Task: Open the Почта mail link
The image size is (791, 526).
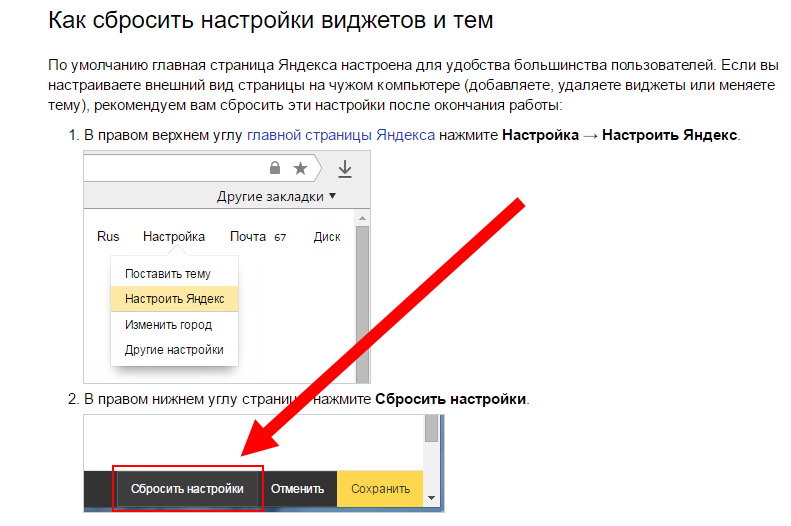Action: (x=248, y=237)
